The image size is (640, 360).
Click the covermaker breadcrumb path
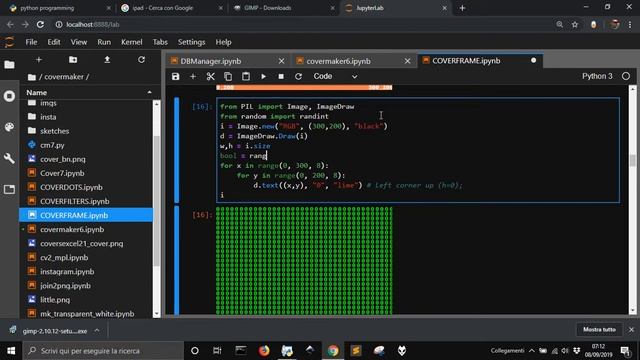coord(64,77)
